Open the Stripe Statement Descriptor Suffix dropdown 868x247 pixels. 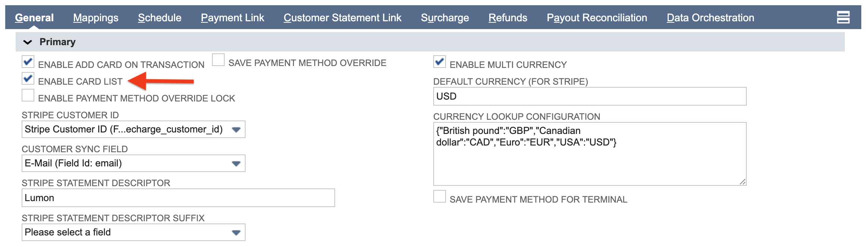pyautogui.click(x=237, y=232)
